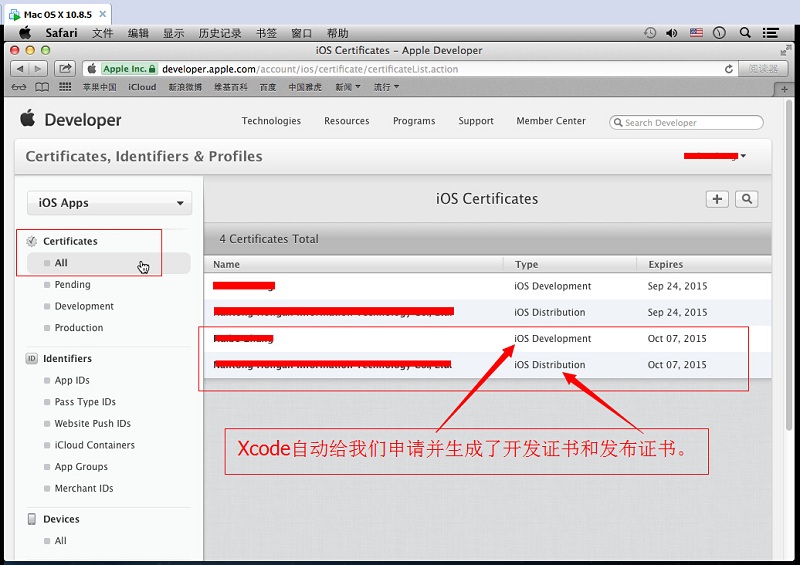Add a new tab with plus button

point(784,89)
